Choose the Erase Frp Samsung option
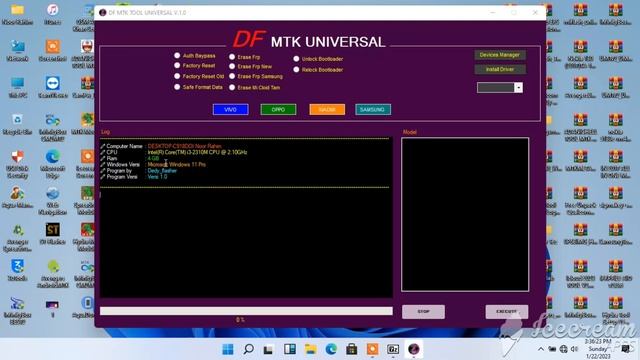 coord(232,76)
